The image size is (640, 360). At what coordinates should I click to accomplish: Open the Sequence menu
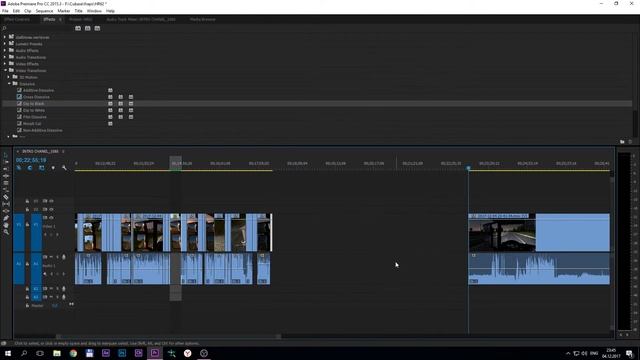[44, 11]
